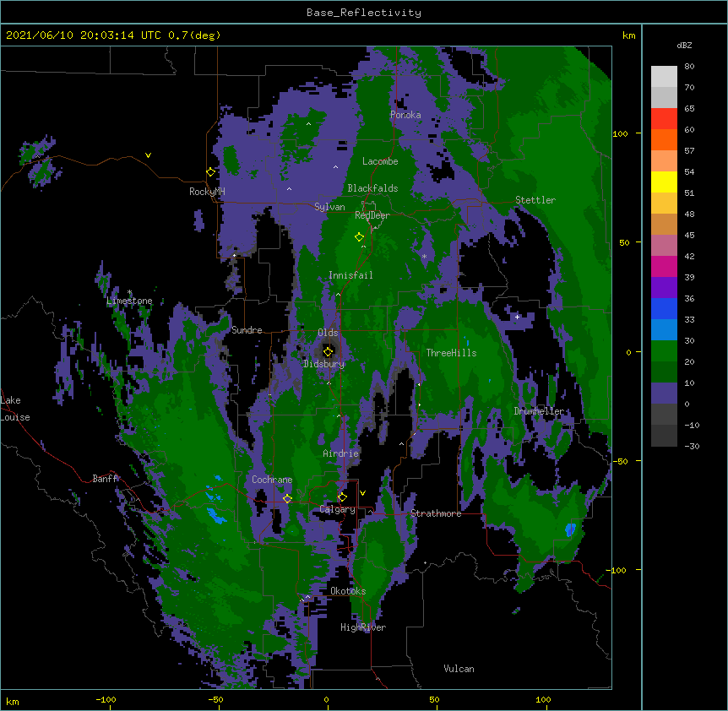Click the bottom axis -50 tick label
Image resolution: width=728 pixels, height=711 pixels.
click(215, 699)
